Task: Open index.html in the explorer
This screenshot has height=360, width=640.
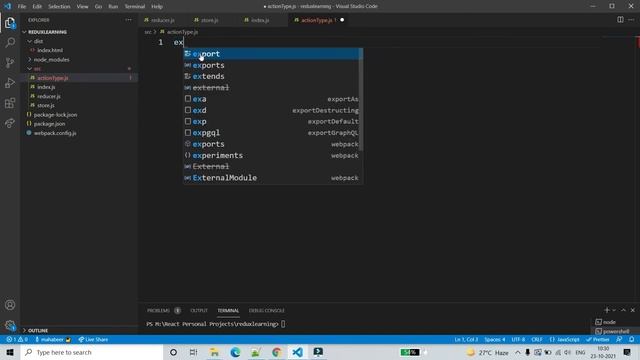Action: 50,50
